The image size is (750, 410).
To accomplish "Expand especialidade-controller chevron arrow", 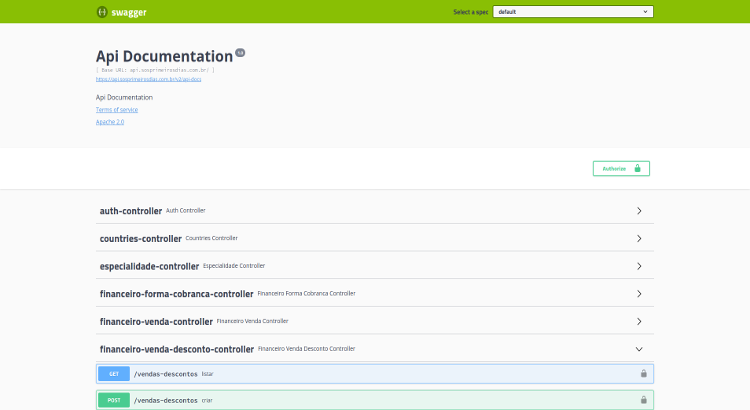I will click(639, 266).
